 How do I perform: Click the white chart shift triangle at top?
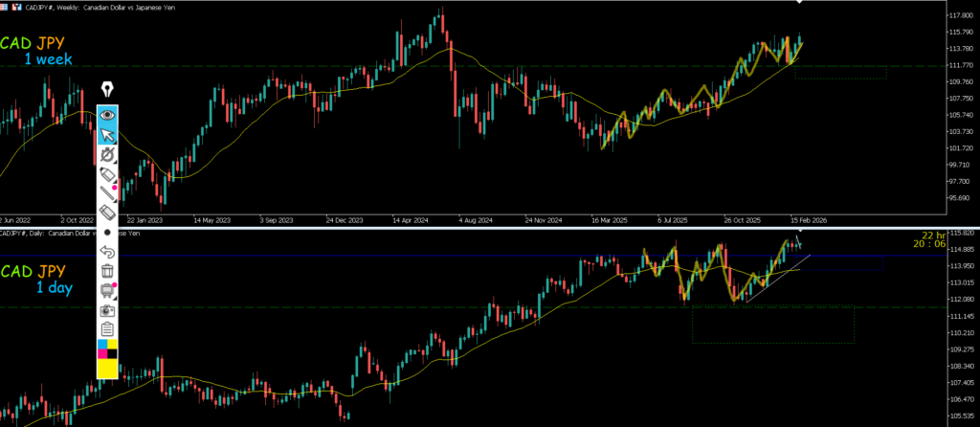799,2
